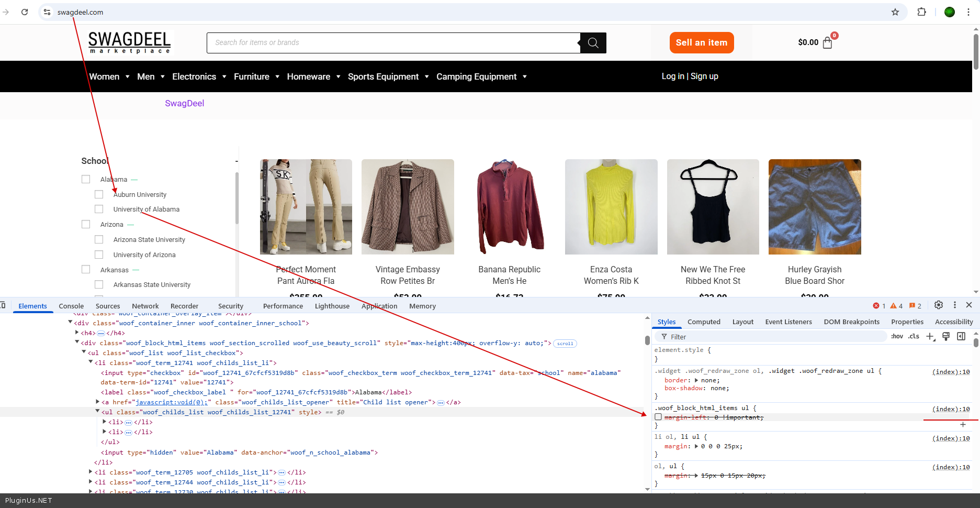
Task: Switch to the Console tab
Action: click(x=71, y=306)
